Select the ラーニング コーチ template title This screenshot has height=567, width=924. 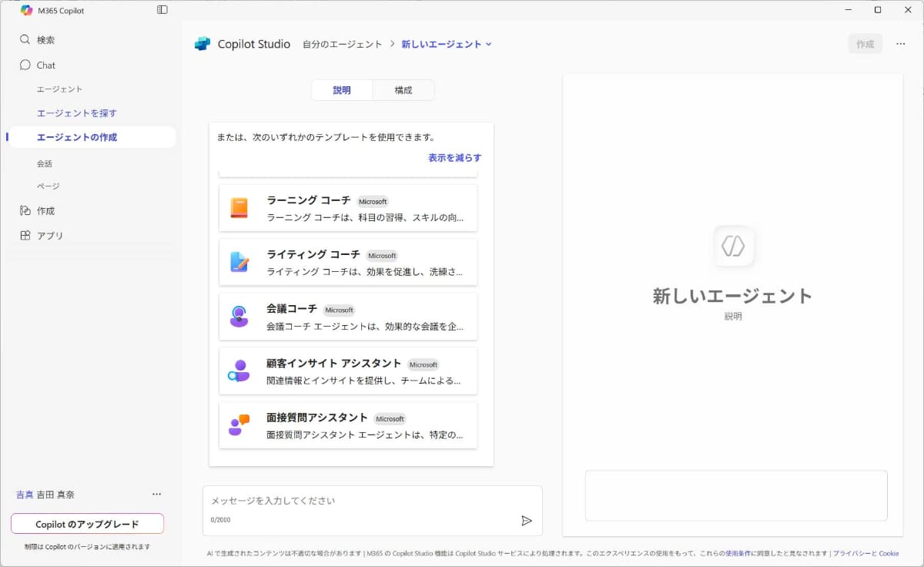point(308,200)
